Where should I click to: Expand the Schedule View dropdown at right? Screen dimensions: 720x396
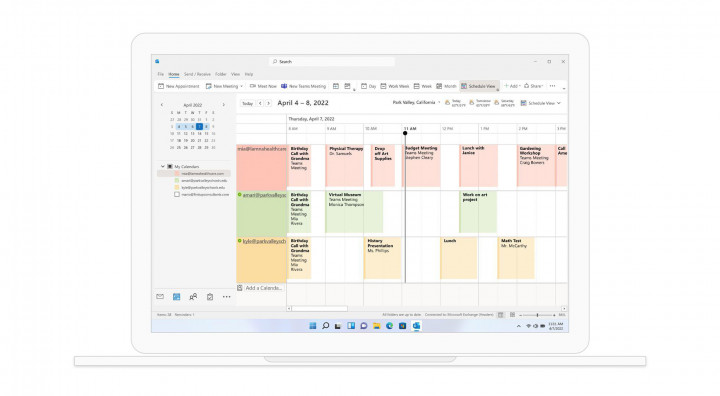click(559, 103)
